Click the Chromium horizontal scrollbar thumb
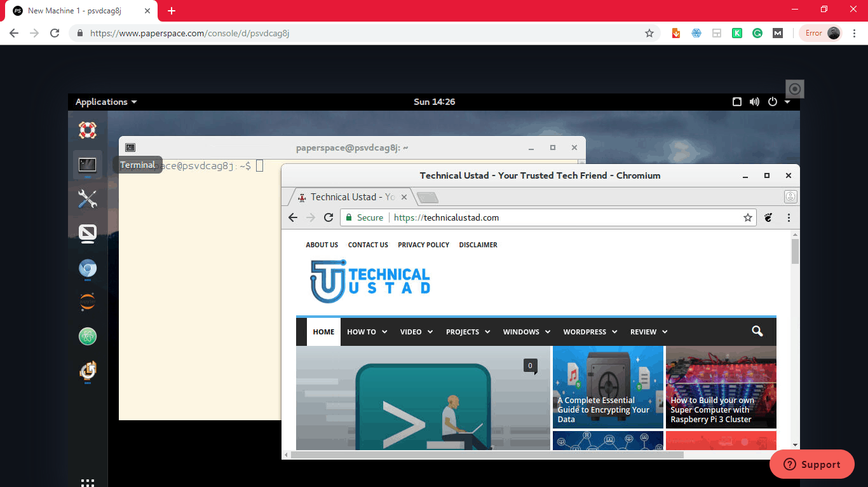 [x=487, y=455]
